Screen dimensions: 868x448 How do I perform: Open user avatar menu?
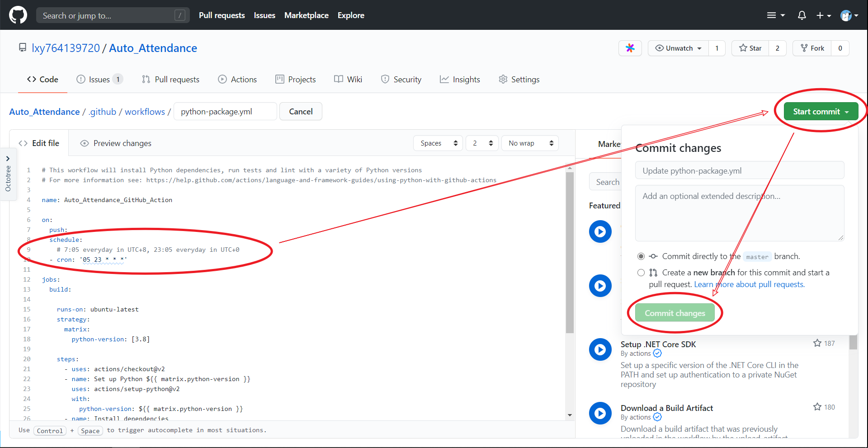[849, 15]
